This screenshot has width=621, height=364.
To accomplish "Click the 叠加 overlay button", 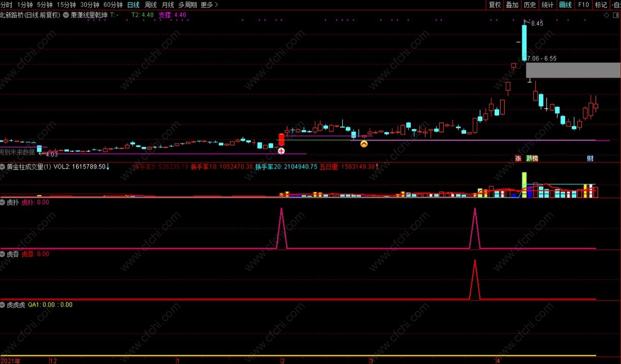I will pyautogui.click(x=512, y=5).
